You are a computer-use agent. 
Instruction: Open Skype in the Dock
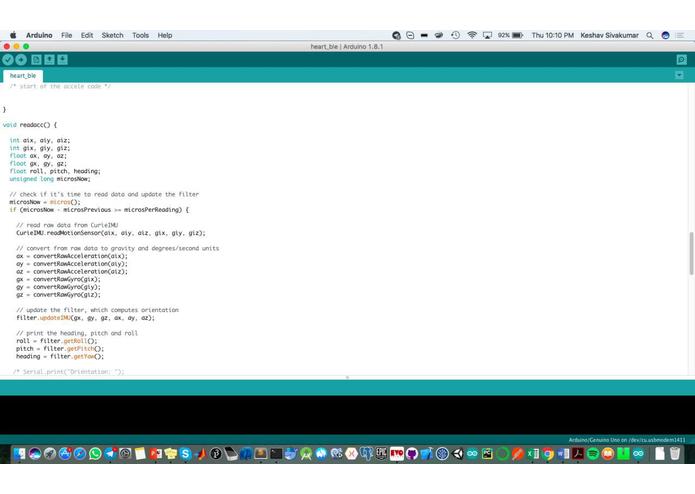[185, 454]
